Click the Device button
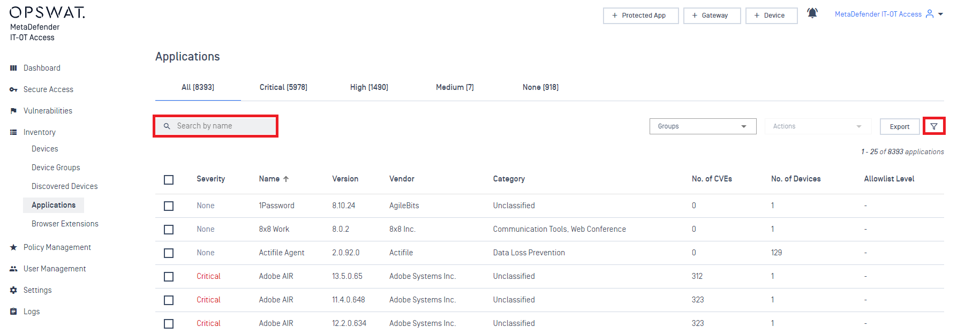 772,16
